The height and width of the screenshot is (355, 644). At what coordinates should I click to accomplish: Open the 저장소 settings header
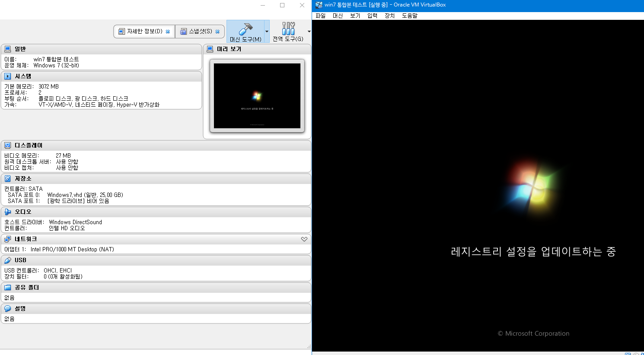tap(23, 178)
